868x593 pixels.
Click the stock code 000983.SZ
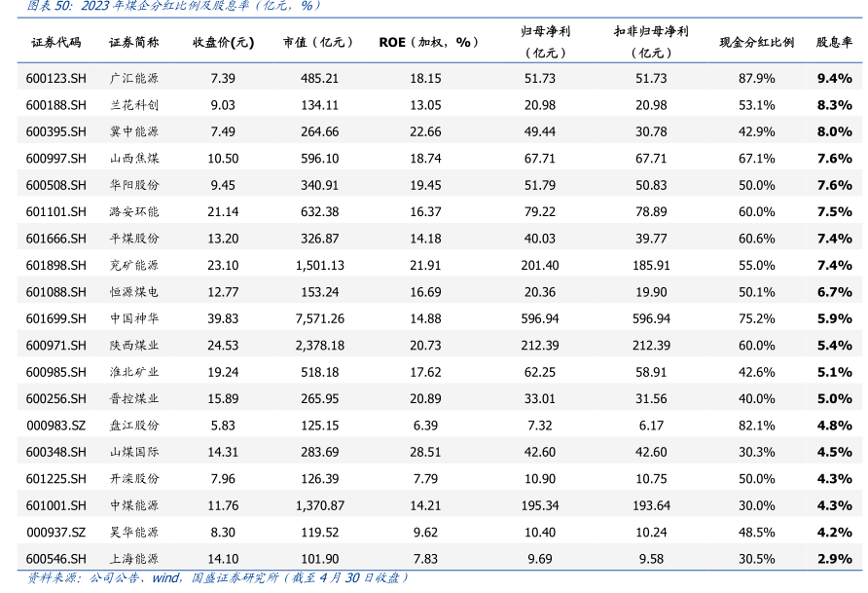tap(55, 426)
